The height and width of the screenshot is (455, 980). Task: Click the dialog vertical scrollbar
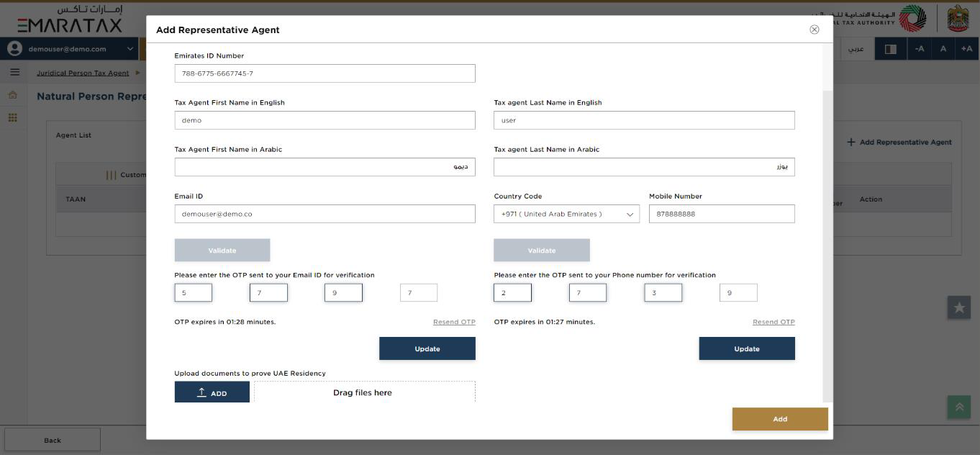(827, 245)
